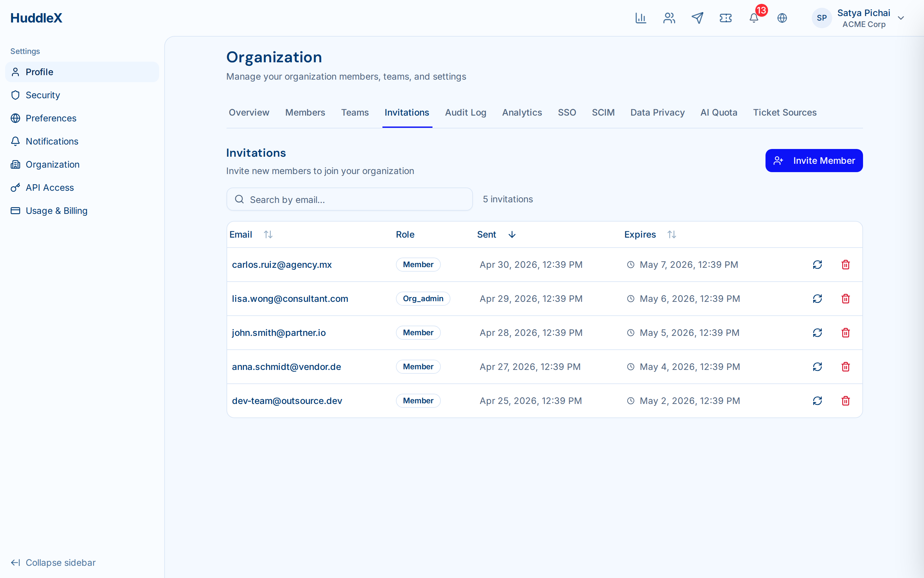This screenshot has height=578, width=924.
Task: Switch to the Data Privacy tab
Action: click(657, 112)
